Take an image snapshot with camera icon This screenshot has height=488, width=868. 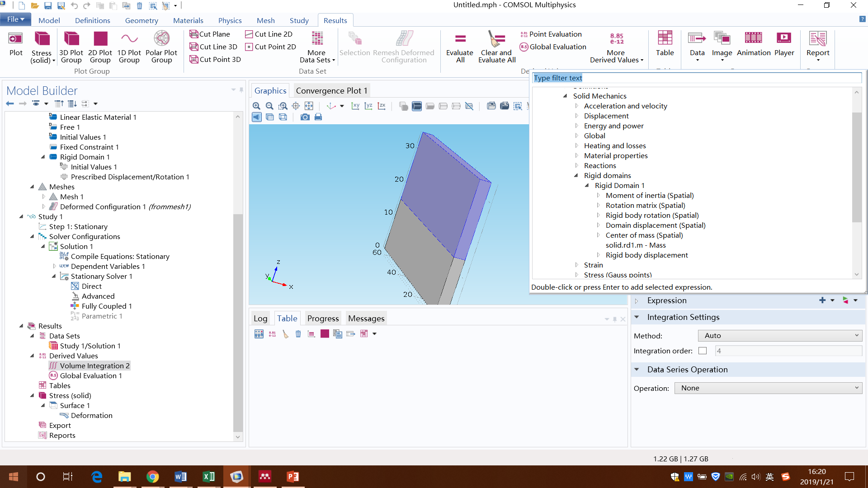click(x=305, y=117)
